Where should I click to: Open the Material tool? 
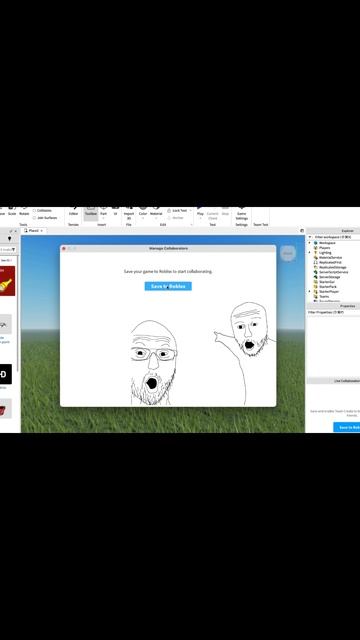click(x=156, y=211)
